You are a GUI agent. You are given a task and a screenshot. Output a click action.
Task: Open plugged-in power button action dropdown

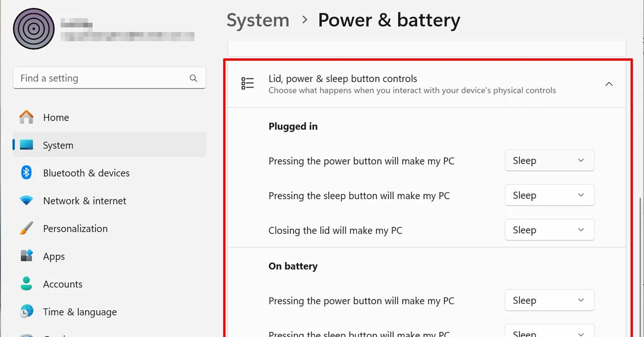(x=549, y=160)
